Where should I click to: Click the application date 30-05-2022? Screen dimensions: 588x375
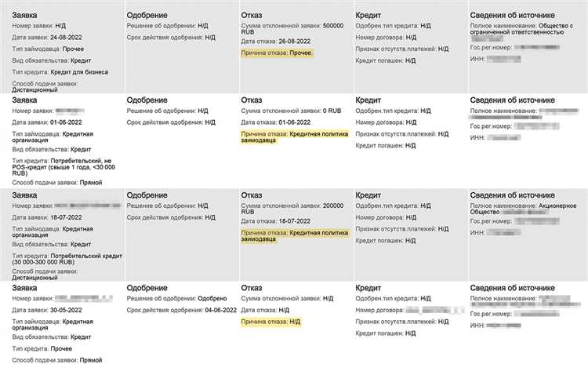pos(67,311)
